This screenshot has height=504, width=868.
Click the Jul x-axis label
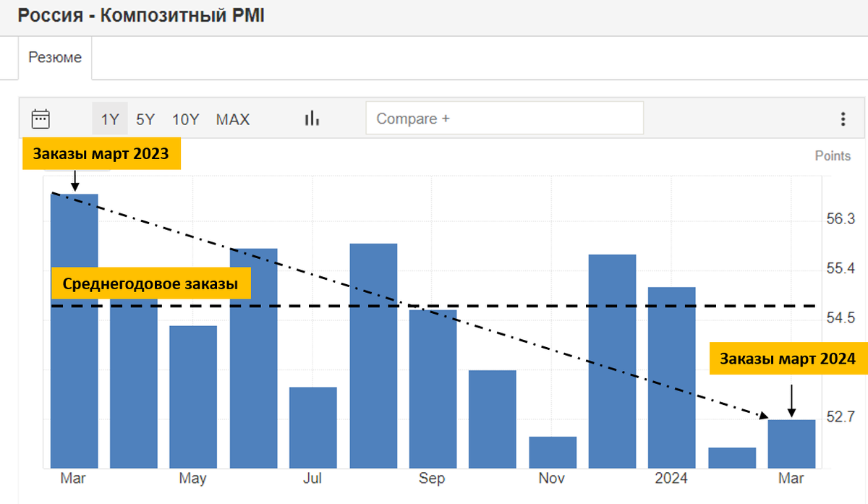312,479
